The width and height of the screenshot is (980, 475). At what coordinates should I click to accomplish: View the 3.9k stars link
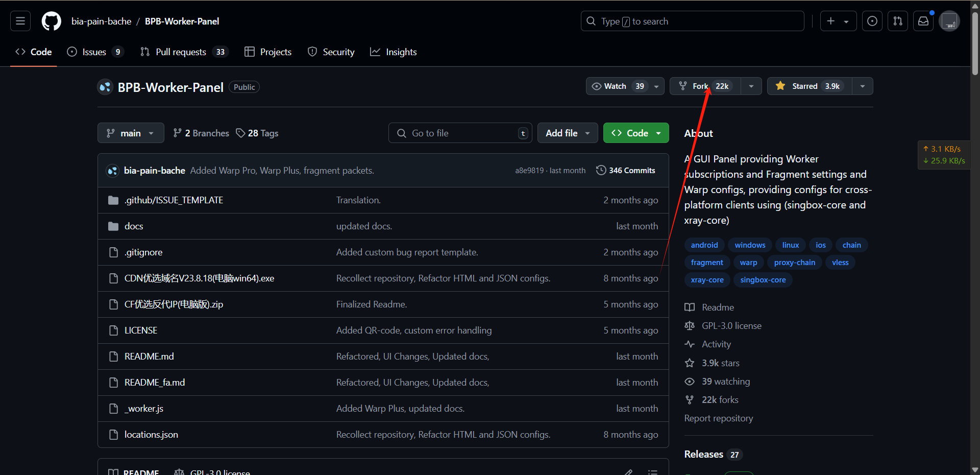[712, 363]
